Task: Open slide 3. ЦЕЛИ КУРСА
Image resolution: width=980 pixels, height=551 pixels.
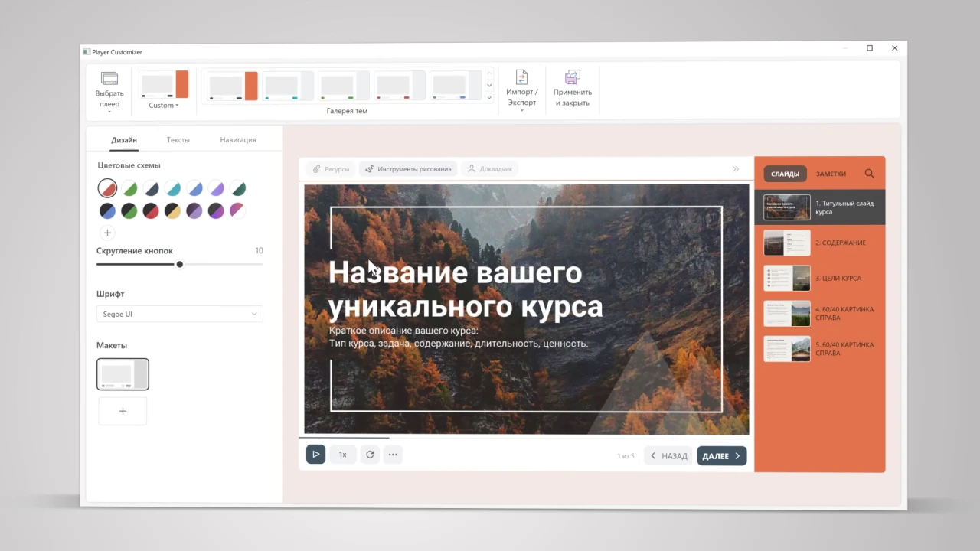Action: pos(819,279)
